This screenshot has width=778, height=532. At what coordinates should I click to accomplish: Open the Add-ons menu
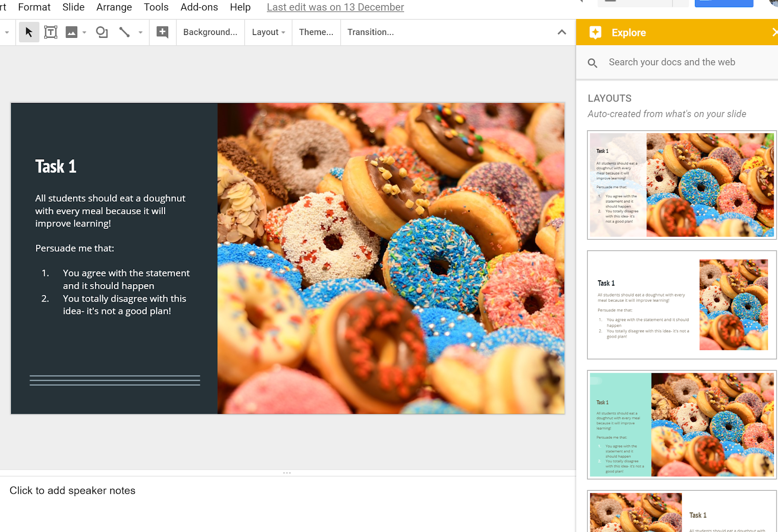199,7
